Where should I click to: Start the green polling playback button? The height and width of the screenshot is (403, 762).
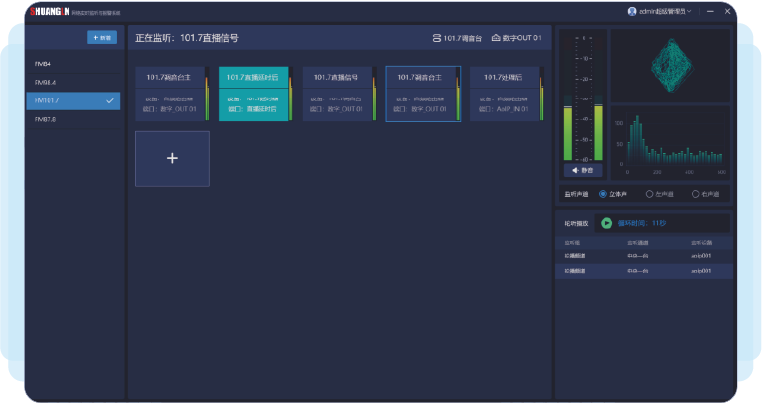[x=606, y=223]
